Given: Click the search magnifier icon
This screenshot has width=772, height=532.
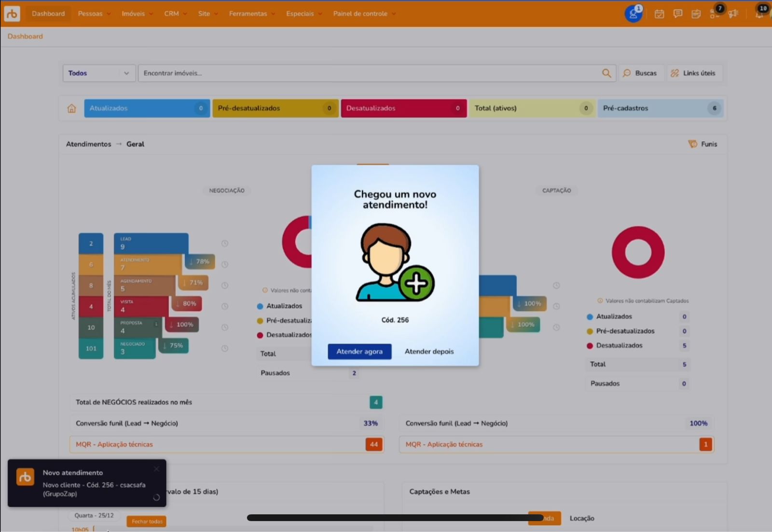Looking at the screenshot, I should click(607, 73).
